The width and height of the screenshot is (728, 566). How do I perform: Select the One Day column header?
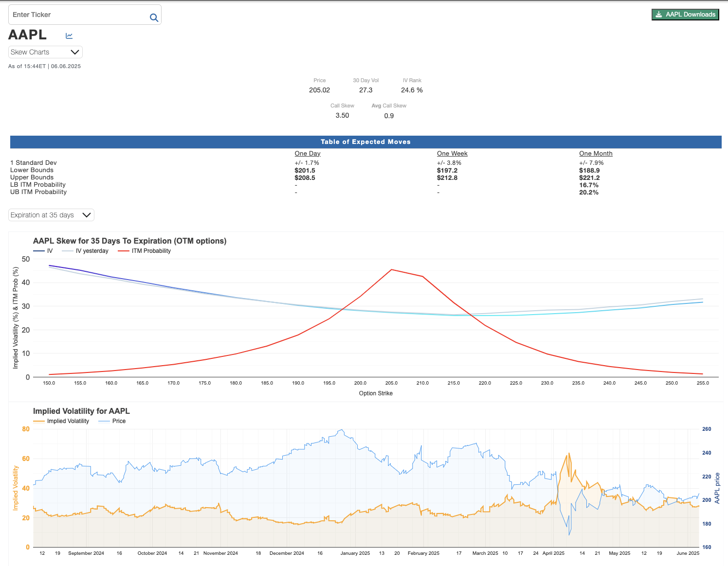point(307,154)
